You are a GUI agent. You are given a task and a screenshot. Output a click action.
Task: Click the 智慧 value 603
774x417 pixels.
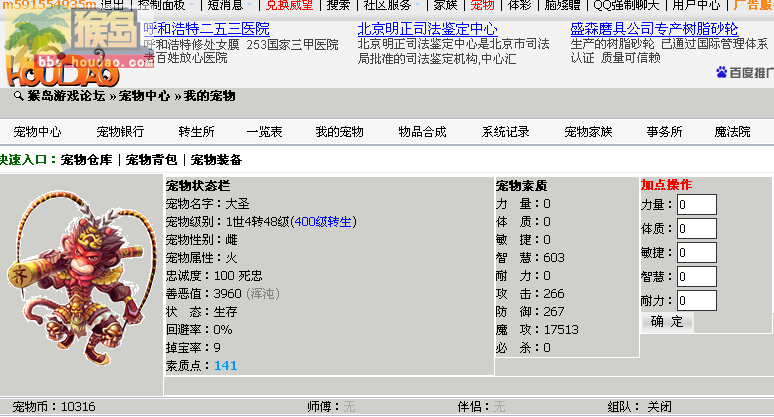pos(554,258)
